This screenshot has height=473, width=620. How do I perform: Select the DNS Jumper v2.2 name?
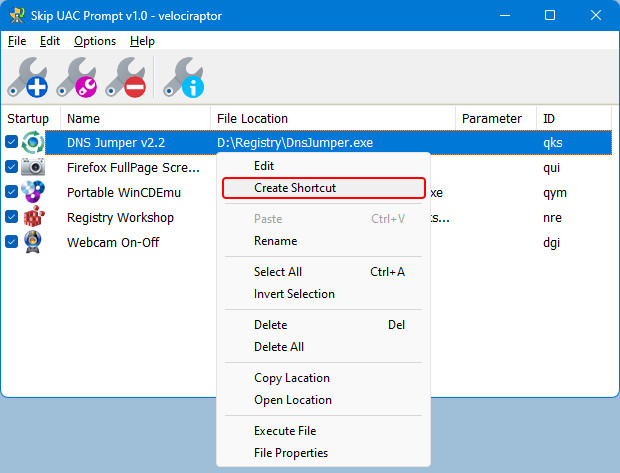[x=116, y=142]
